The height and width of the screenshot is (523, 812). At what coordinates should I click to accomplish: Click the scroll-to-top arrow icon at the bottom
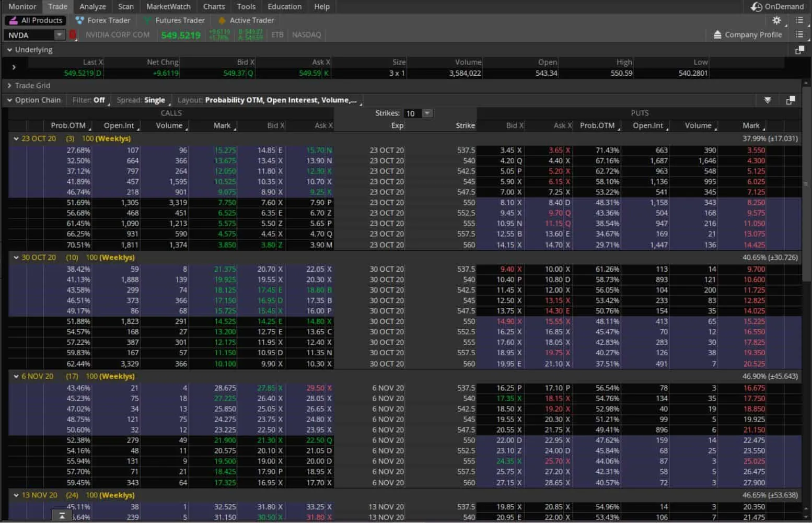[x=62, y=516]
